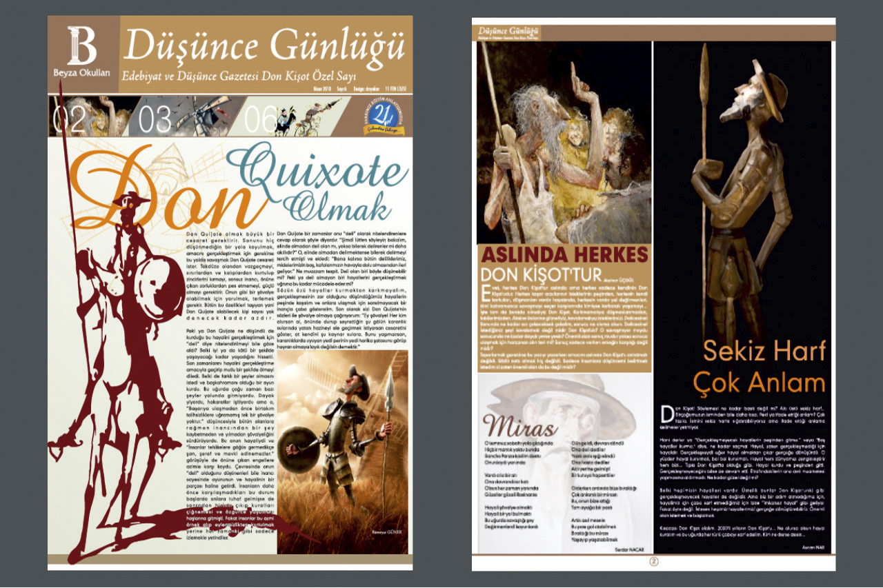
Task: Click the circled page number 2
Action: 654,561
